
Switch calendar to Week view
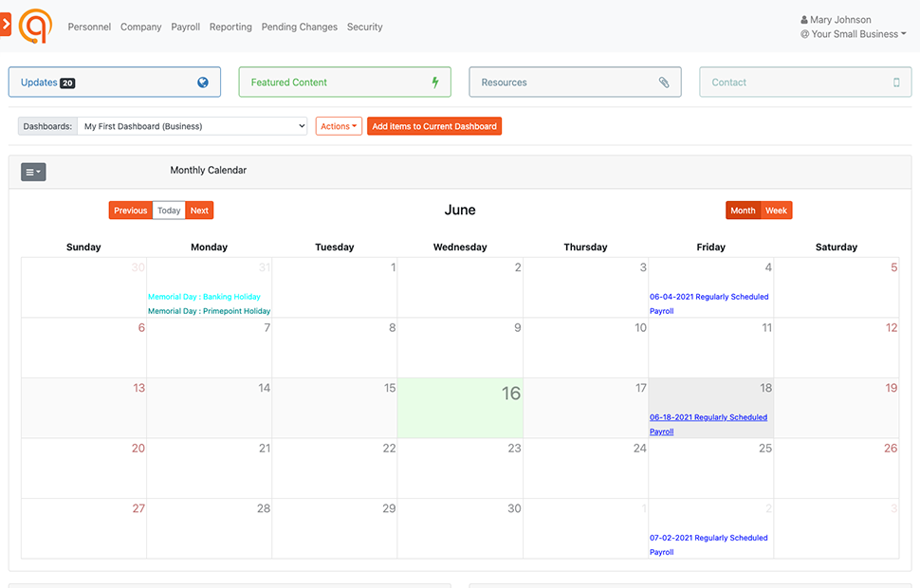click(x=776, y=211)
